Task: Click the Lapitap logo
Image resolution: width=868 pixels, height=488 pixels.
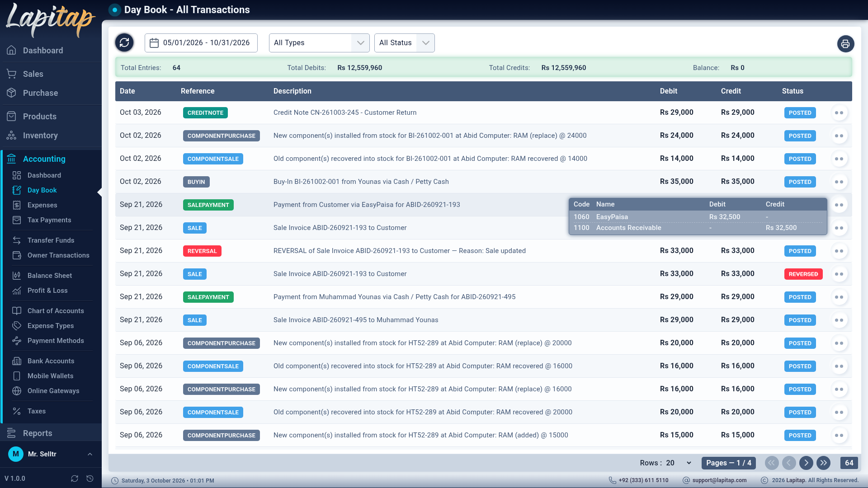Action: point(50,20)
